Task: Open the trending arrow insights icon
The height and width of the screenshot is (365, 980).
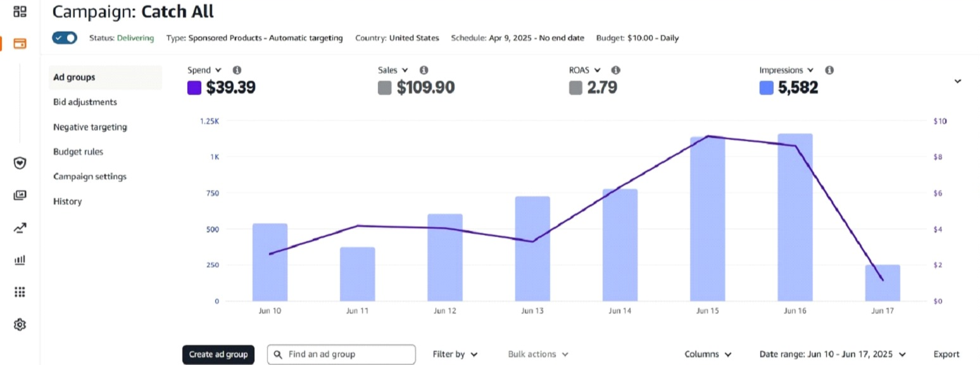Action: pos(20,228)
